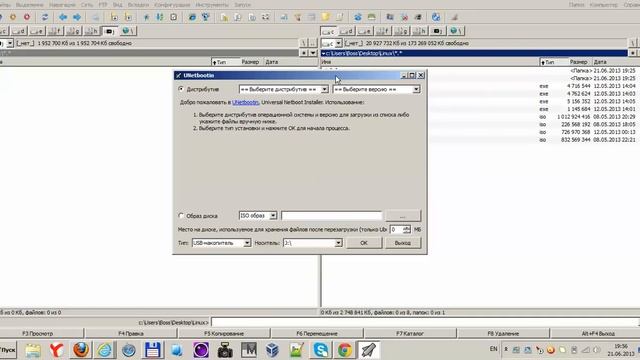Screen dimensions: 640x360
Task: Select drive d in left panel
Action: (x=18, y=31)
